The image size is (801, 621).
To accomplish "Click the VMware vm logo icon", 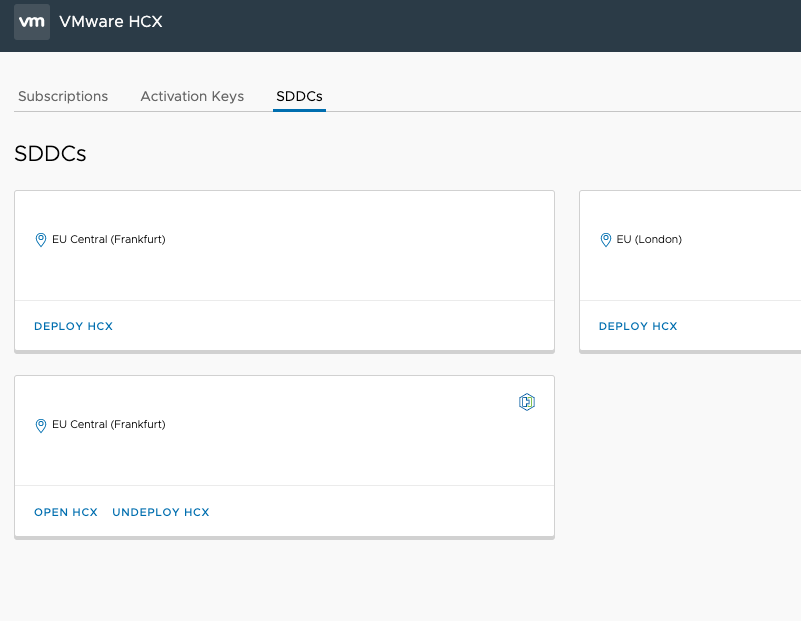I will tap(32, 22).
